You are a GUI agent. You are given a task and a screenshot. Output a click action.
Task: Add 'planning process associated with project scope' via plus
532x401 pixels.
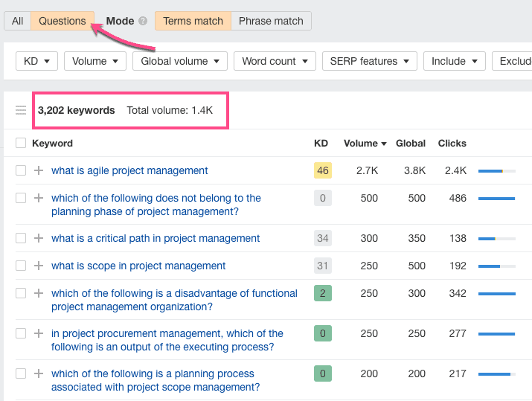[x=39, y=373]
